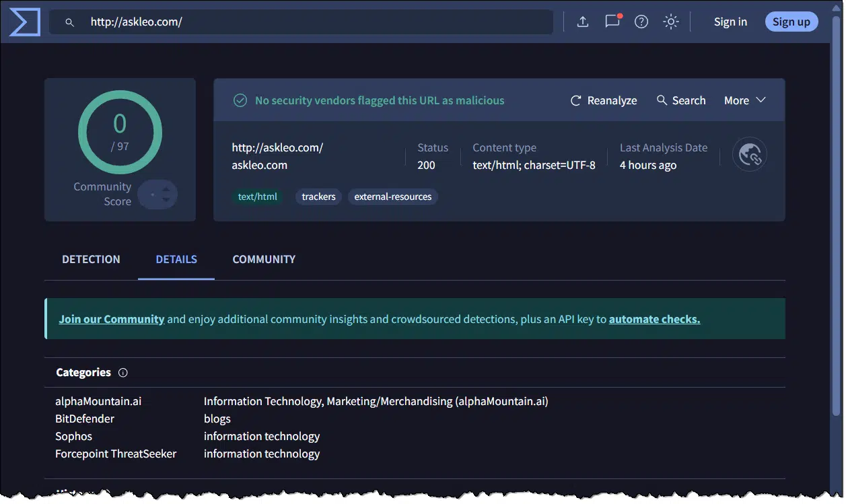Image resolution: width=846 pixels, height=504 pixels.
Task: Click the green check circle icon
Action: [240, 100]
